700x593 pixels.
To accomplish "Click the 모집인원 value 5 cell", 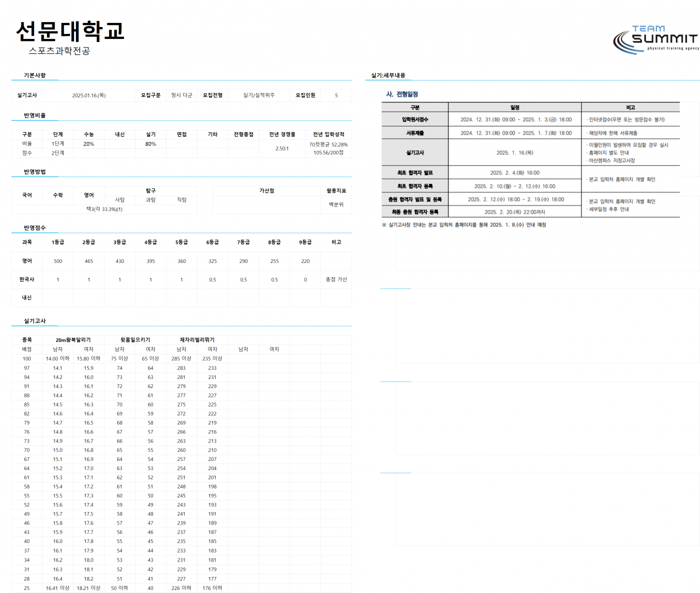I will click(336, 95).
